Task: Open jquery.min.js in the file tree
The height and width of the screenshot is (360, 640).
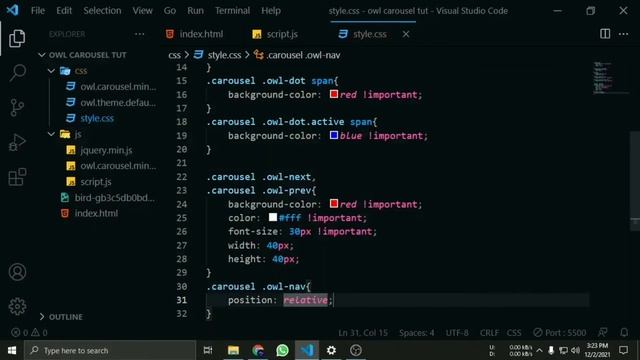Action: (x=106, y=150)
